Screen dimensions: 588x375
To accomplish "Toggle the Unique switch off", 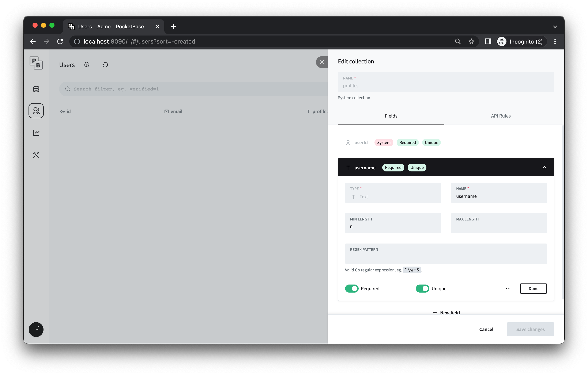I will tap(422, 289).
